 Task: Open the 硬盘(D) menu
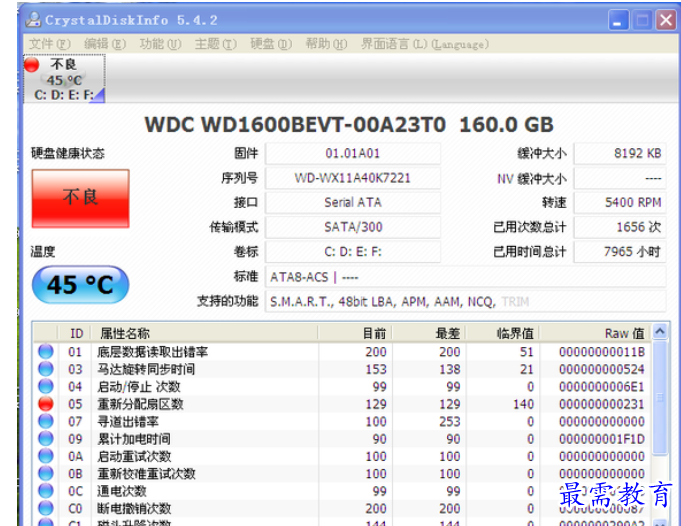click(x=271, y=44)
